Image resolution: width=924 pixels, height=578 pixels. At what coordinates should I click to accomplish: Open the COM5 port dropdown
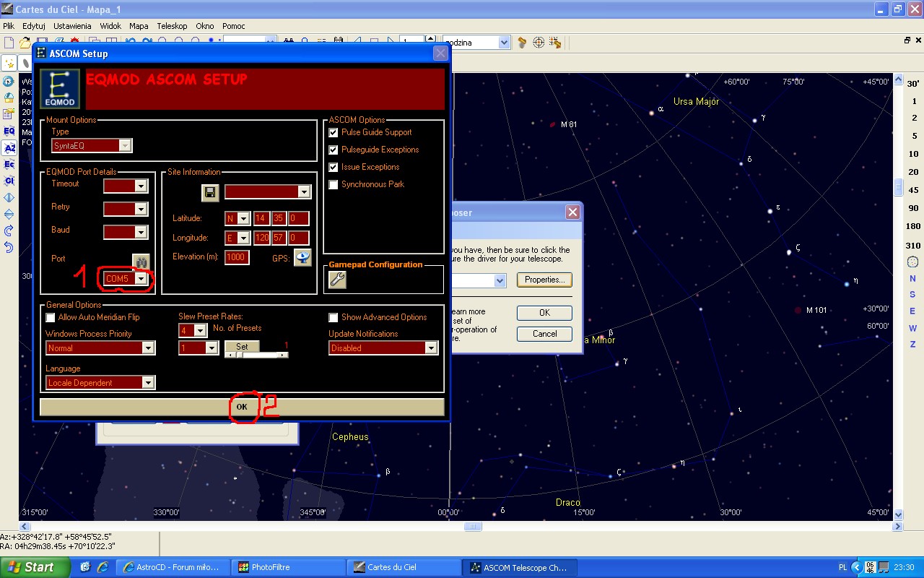tap(141, 279)
